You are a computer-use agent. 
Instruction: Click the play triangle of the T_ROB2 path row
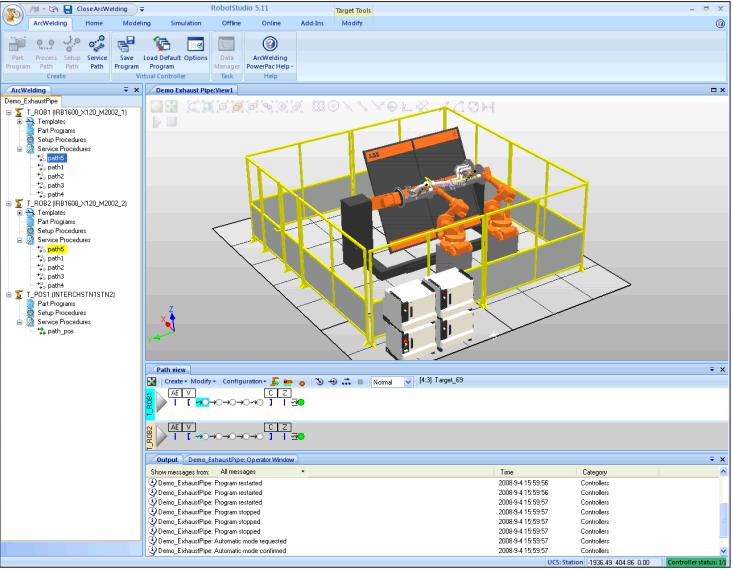(x=161, y=436)
